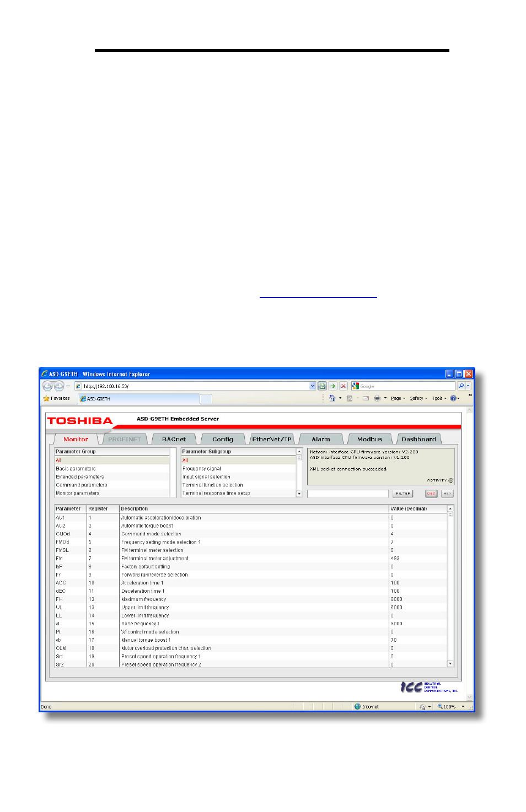The image size is (526, 812).
Task: Click the parameter table scroll-up arrow
Action: [x=450, y=508]
